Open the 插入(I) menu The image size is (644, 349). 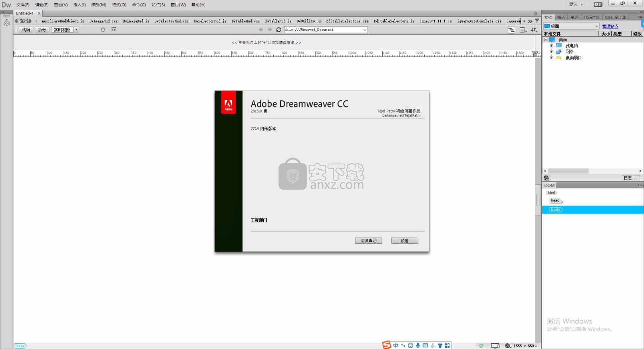coord(79,5)
